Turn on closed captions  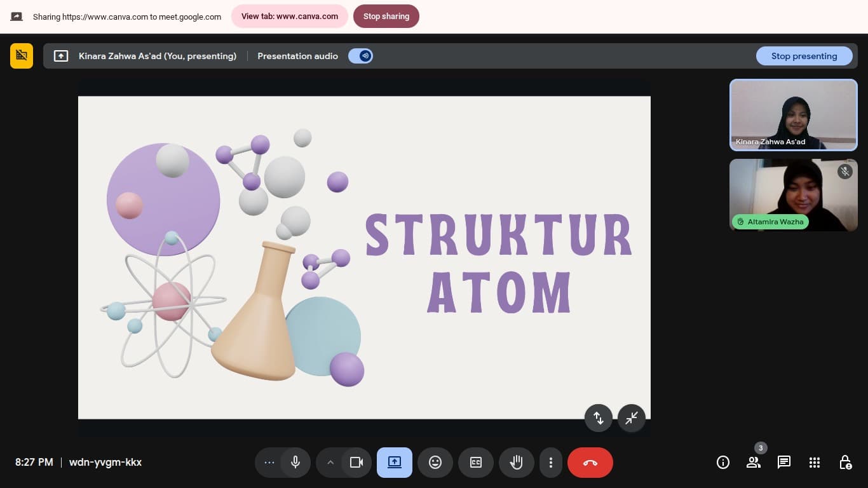pos(476,463)
